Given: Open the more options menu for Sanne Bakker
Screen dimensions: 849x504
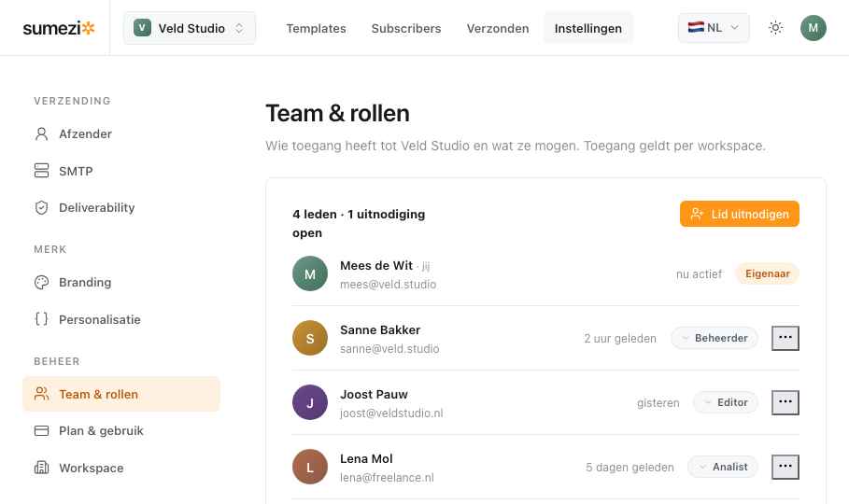Looking at the screenshot, I should point(785,339).
